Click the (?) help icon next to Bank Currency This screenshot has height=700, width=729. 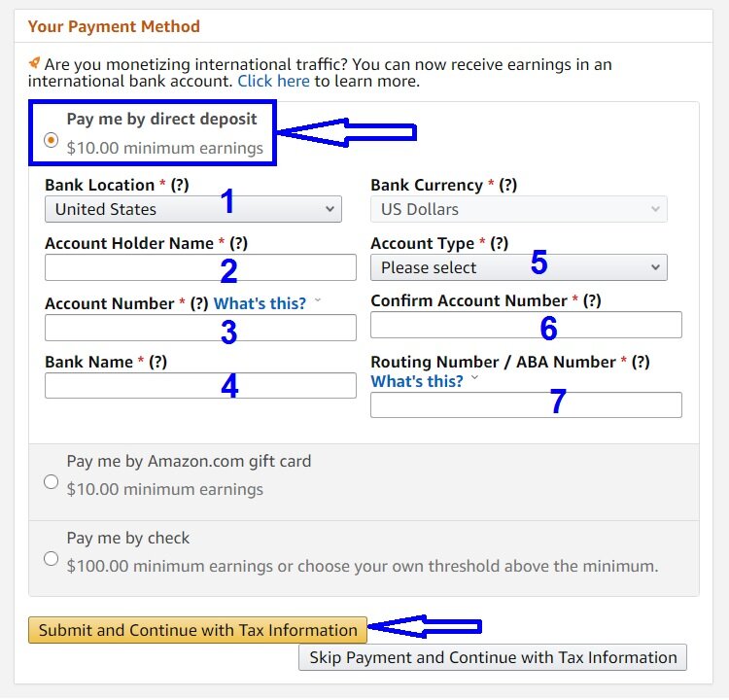coord(507,185)
